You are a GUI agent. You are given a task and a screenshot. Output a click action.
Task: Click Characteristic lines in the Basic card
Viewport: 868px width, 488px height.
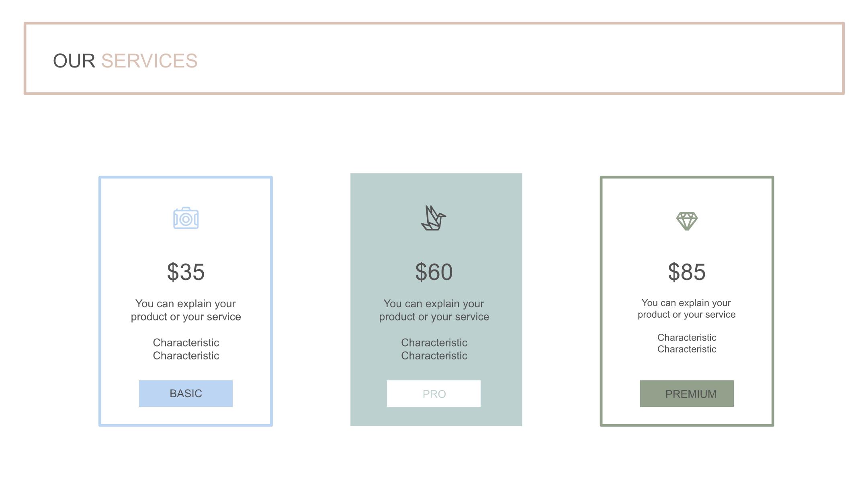click(x=186, y=349)
